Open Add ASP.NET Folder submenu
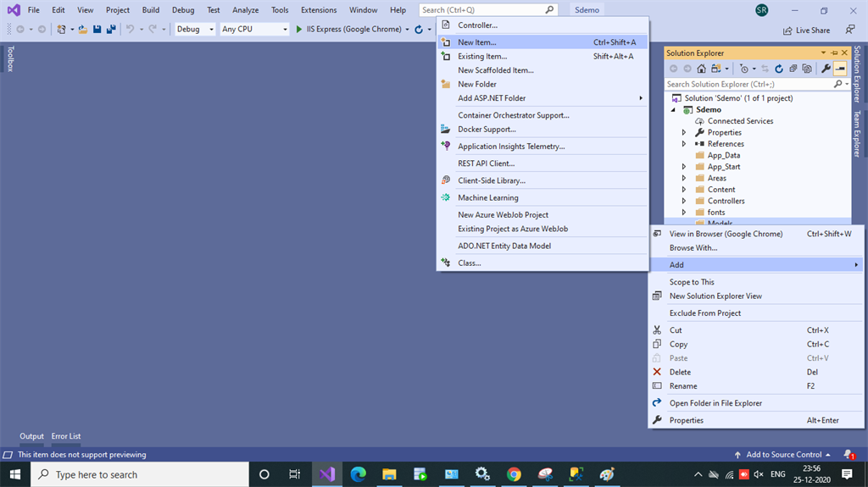 click(542, 98)
